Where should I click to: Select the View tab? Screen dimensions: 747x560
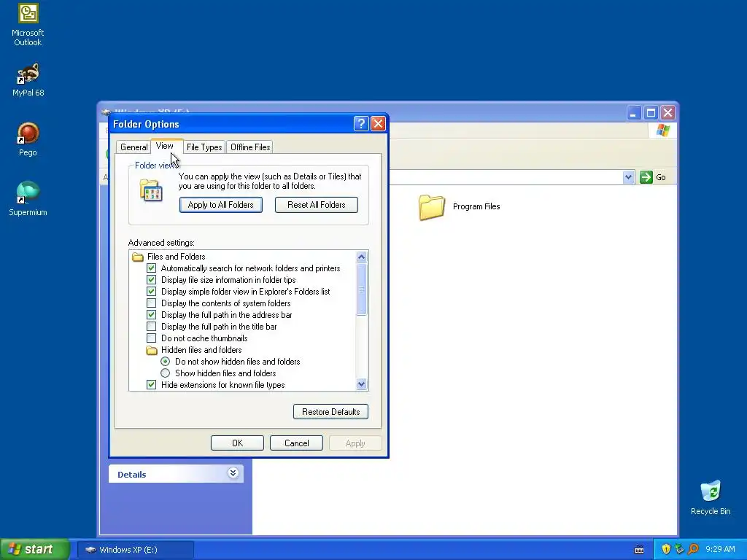[164, 146]
